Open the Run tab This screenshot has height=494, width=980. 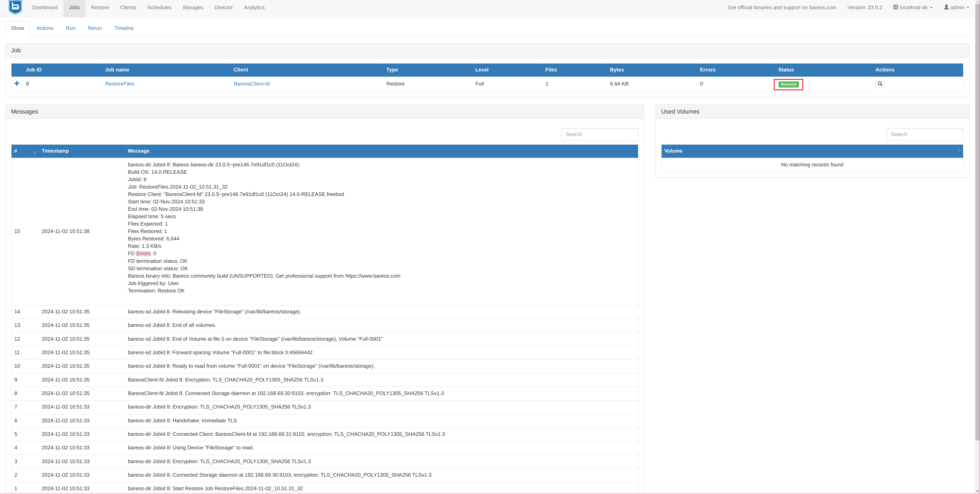click(70, 28)
